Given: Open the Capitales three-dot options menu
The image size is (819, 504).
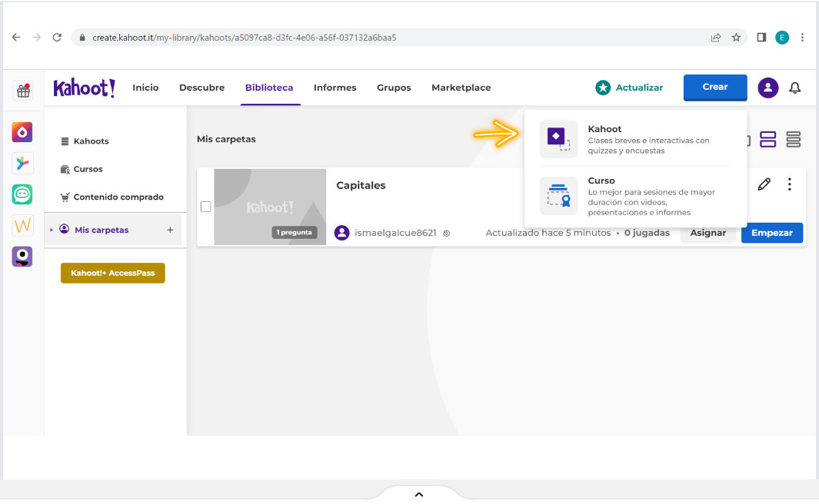Looking at the screenshot, I should 789,184.
